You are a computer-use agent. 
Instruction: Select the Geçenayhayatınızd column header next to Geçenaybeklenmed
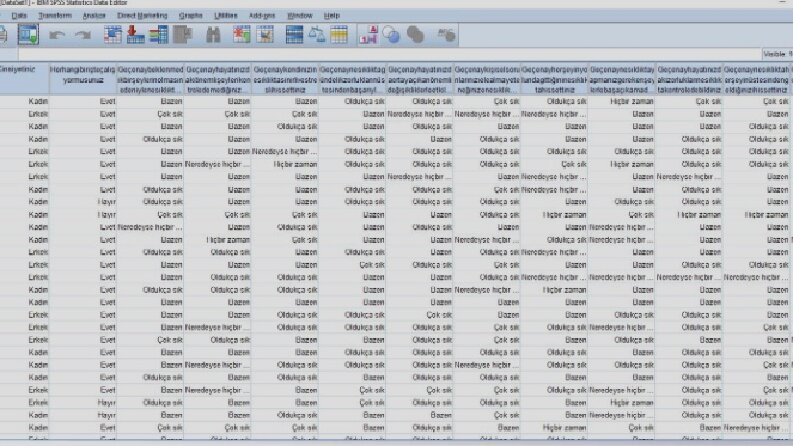point(217,79)
